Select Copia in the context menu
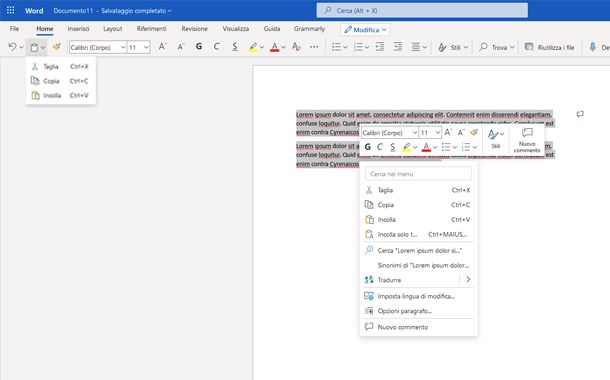 [x=418, y=205]
